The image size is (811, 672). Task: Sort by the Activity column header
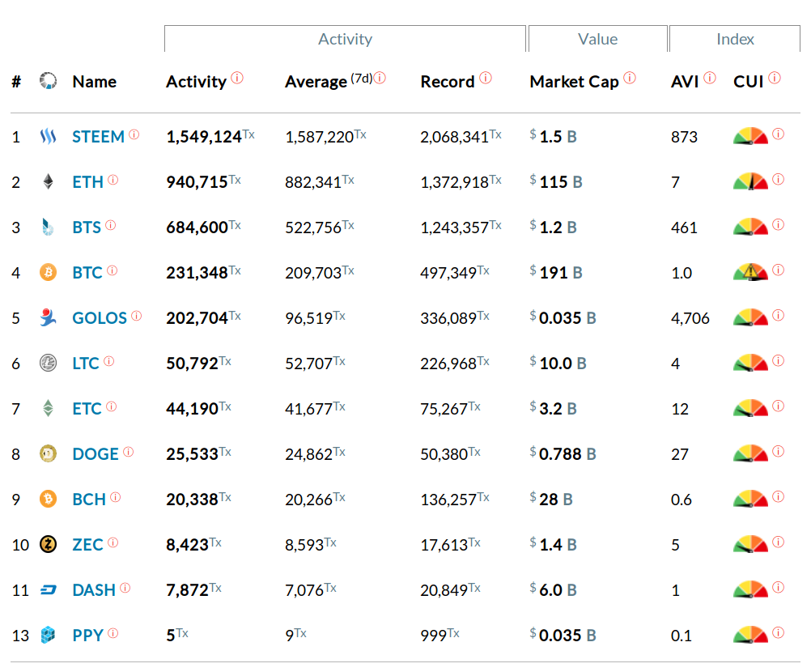(196, 82)
